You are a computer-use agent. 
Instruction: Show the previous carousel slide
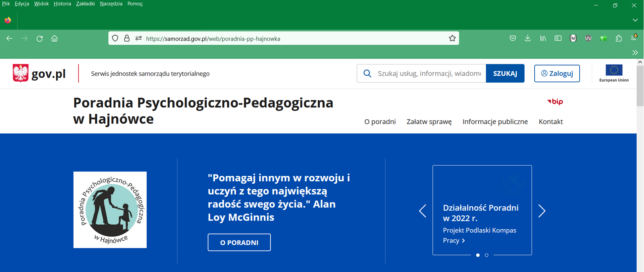point(423,211)
